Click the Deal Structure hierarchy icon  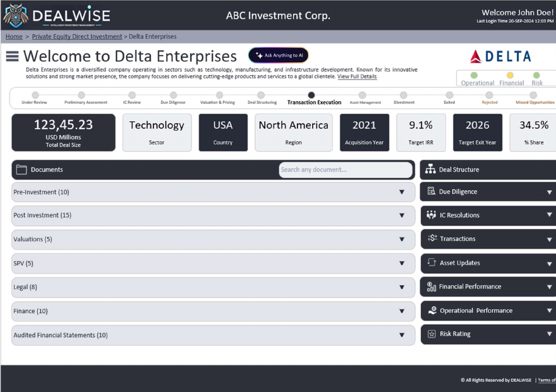(430, 169)
